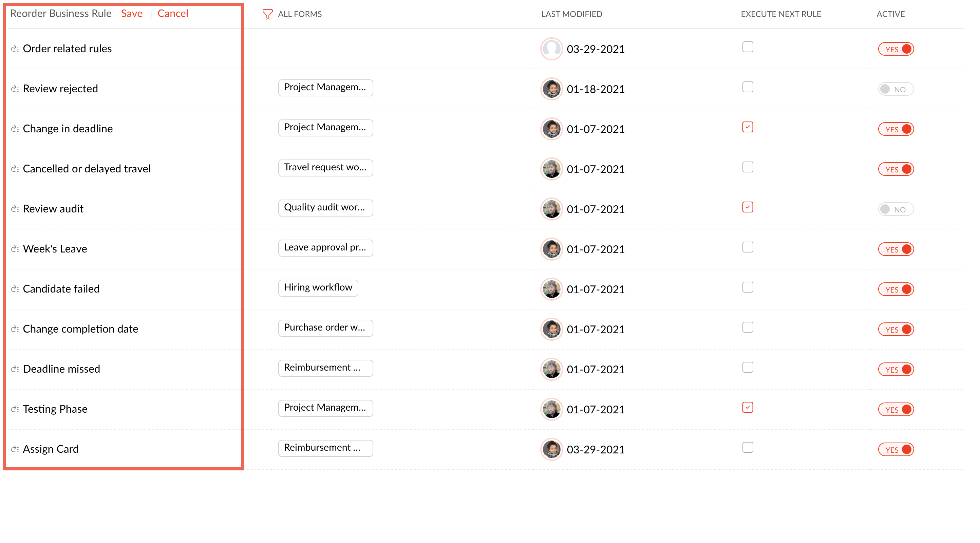Image resolution: width=980 pixels, height=543 pixels.
Task: Uncheck Execute Next Rule for Change in deadline
Action: (x=747, y=127)
